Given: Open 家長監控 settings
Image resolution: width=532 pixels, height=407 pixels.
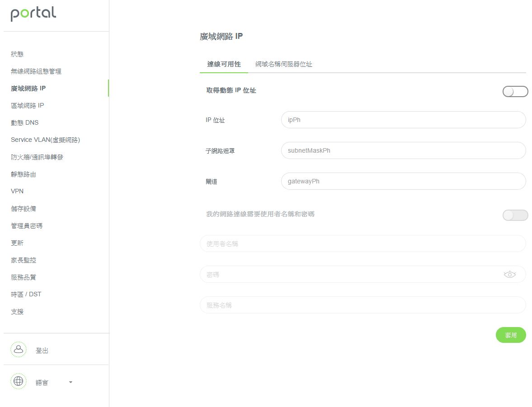Looking at the screenshot, I should pyautogui.click(x=24, y=260).
